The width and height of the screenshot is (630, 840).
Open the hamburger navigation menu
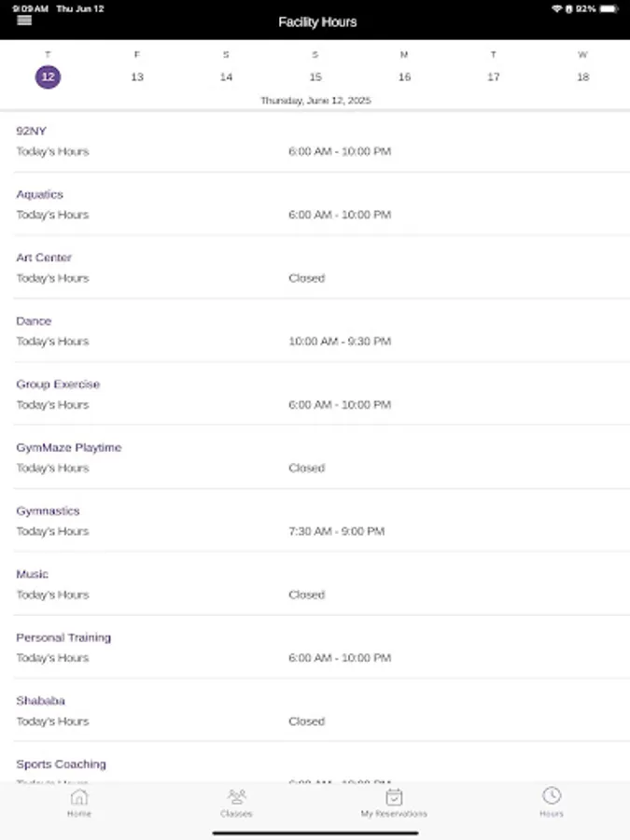tap(23, 20)
